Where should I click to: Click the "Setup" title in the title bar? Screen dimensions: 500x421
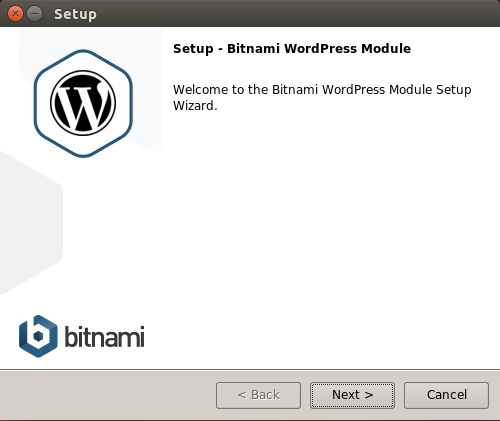click(75, 14)
